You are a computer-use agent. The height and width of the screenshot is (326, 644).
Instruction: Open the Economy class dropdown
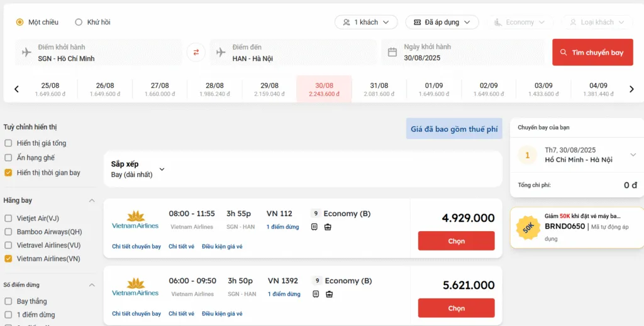pyautogui.click(x=519, y=22)
